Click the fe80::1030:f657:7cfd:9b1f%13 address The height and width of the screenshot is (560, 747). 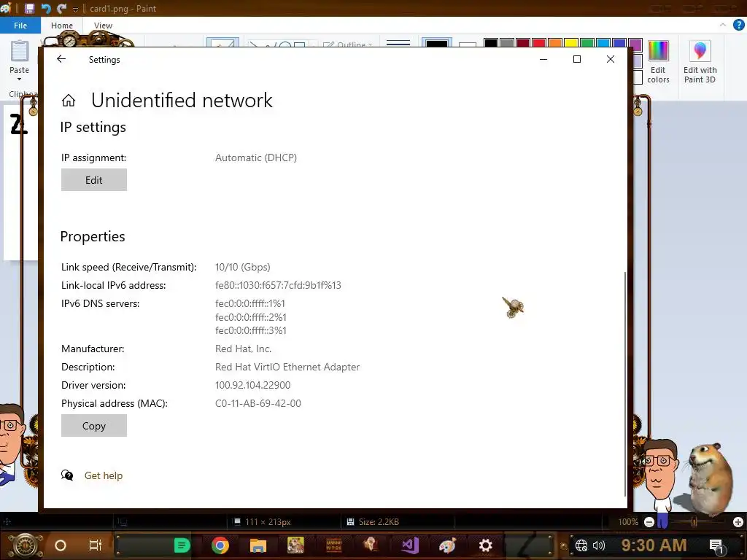278,285
